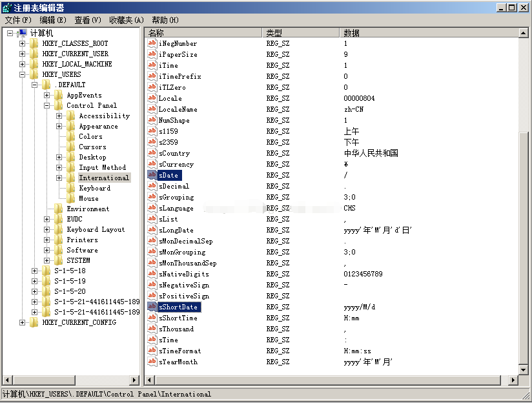Expand the Keyboard Layout key
Image resolution: width=532 pixels, height=403 pixels.
click(x=47, y=229)
